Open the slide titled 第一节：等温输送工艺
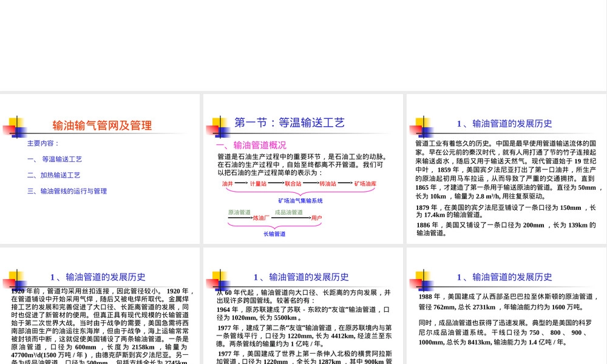 [x=303, y=169]
